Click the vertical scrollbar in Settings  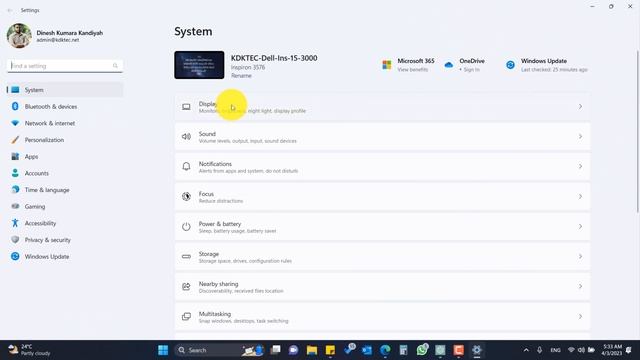pos(638,131)
